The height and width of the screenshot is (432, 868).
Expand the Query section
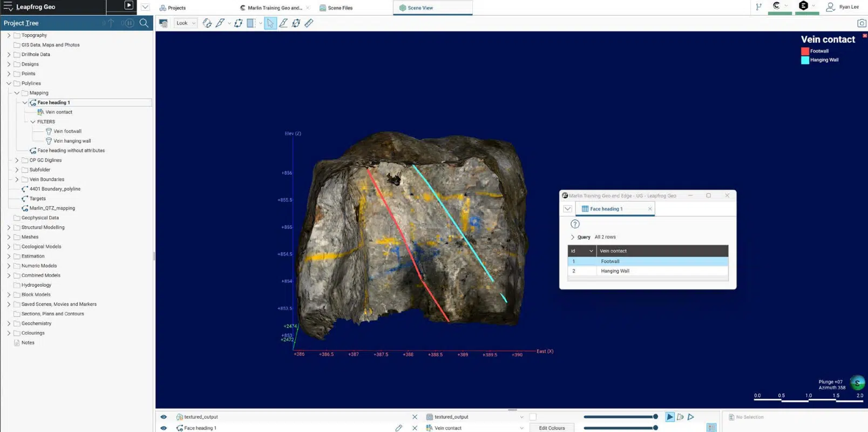(x=573, y=237)
